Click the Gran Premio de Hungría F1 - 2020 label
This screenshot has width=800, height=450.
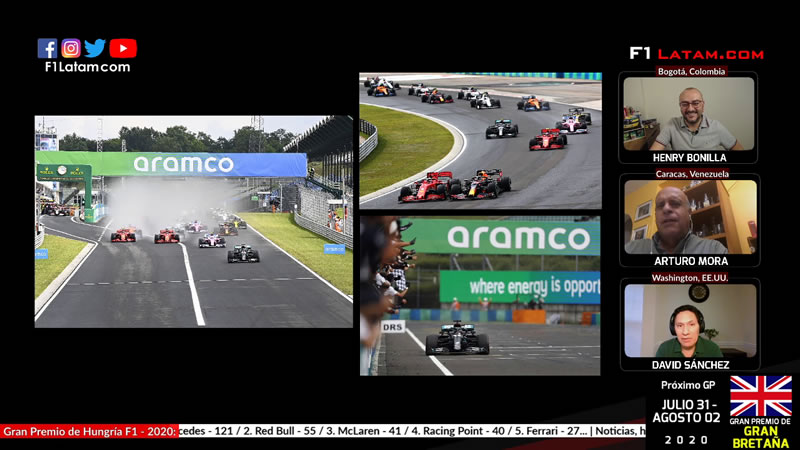click(x=89, y=431)
